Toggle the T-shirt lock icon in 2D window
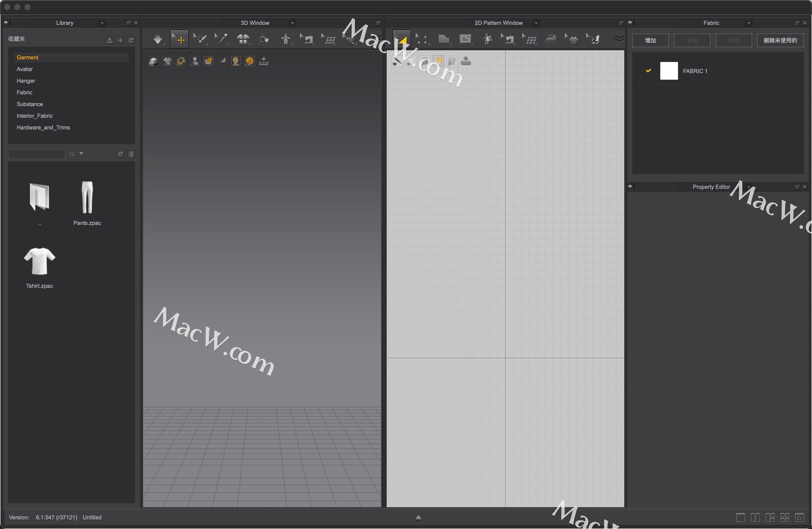This screenshot has height=529, width=812. point(452,61)
